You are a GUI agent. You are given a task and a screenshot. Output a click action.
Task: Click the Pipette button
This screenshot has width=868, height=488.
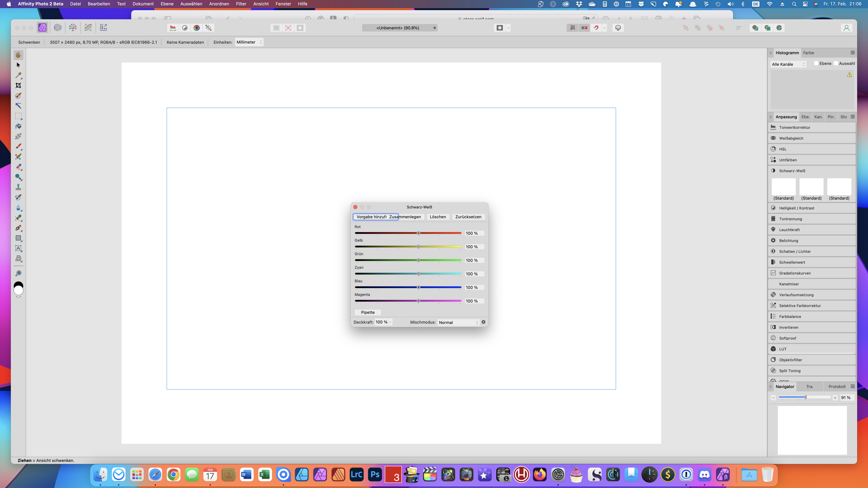(x=368, y=312)
